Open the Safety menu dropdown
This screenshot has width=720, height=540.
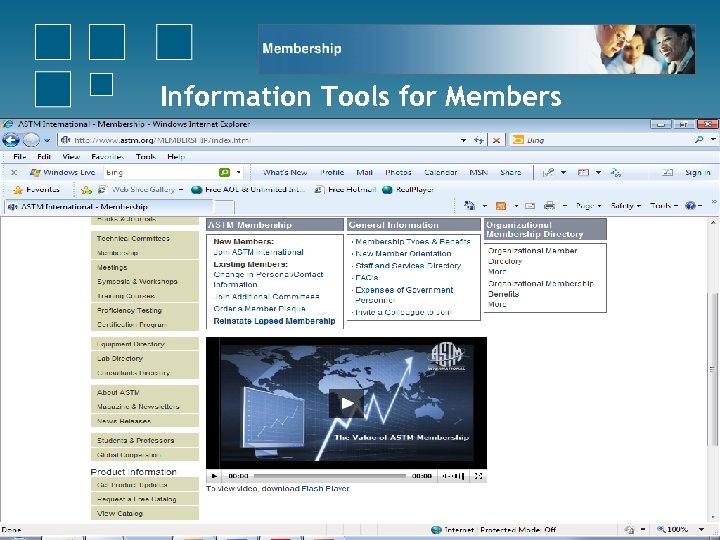tap(625, 206)
